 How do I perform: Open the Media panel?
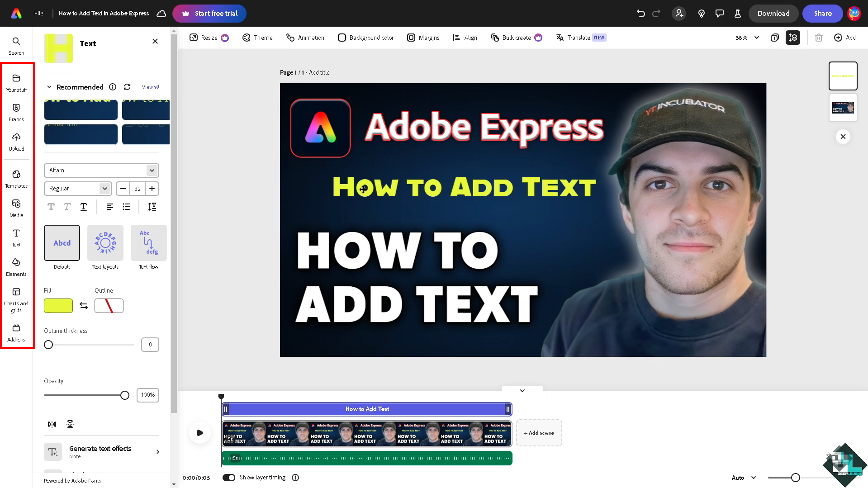[x=16, y=208]
